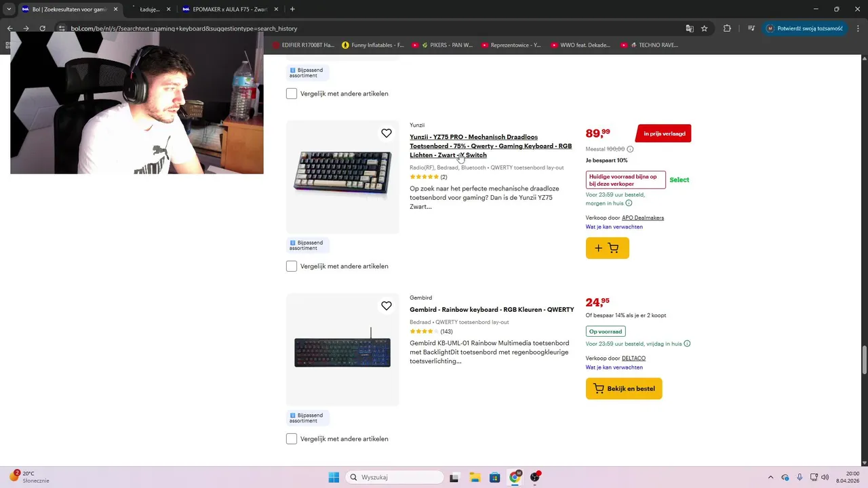Add Yunzii keyboard to cart with yellow button
Image resolution: width=868 pixels, height=488 pixels.
pos(607,248)
